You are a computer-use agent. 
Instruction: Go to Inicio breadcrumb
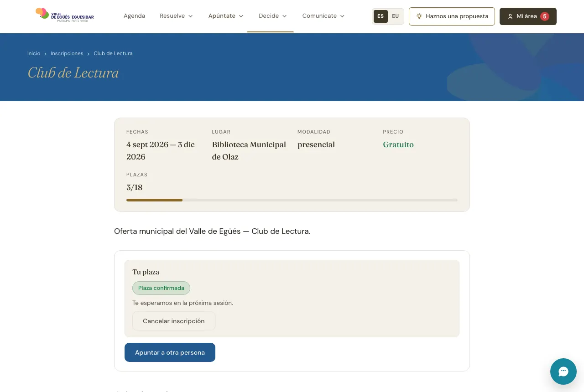pyautogui.click(x=34, y=53)
